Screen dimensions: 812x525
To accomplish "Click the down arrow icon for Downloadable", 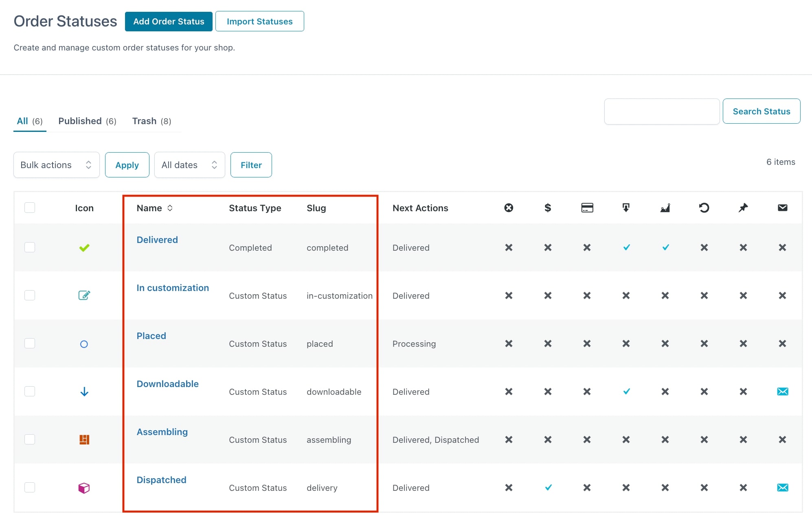I will 84,392.
